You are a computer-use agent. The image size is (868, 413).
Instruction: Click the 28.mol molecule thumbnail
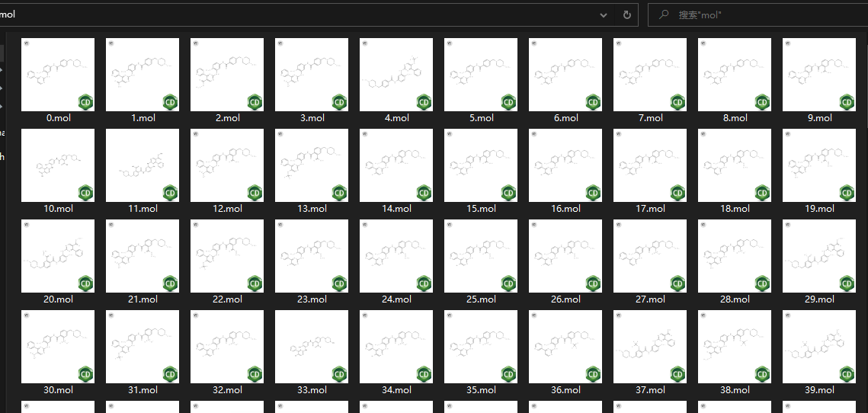click(x=735, y=256)
